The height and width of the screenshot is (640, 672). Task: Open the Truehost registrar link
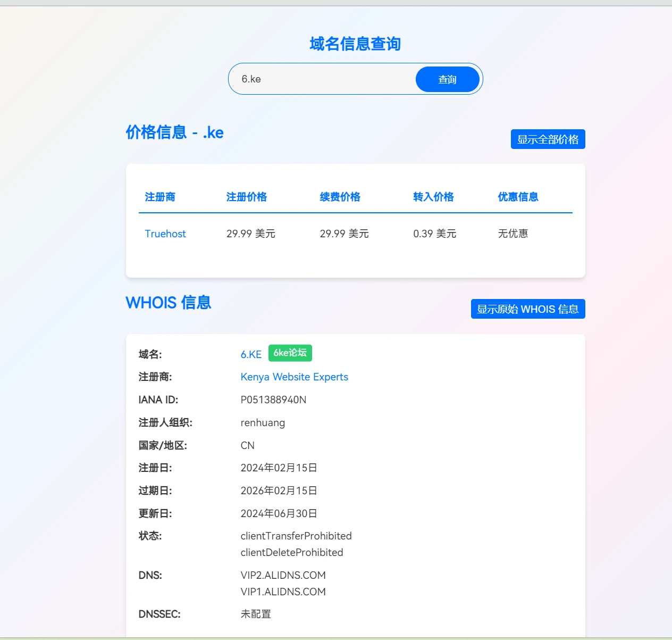point(165,234)
